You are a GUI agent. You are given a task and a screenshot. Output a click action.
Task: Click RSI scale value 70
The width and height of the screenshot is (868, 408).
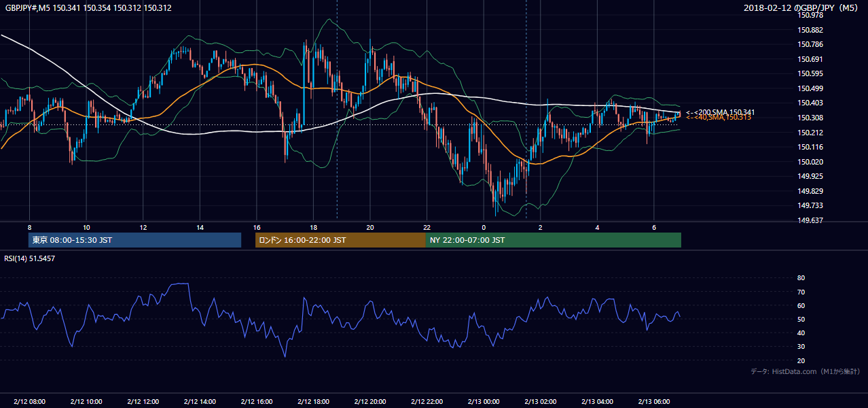click(x=801, y=292)
